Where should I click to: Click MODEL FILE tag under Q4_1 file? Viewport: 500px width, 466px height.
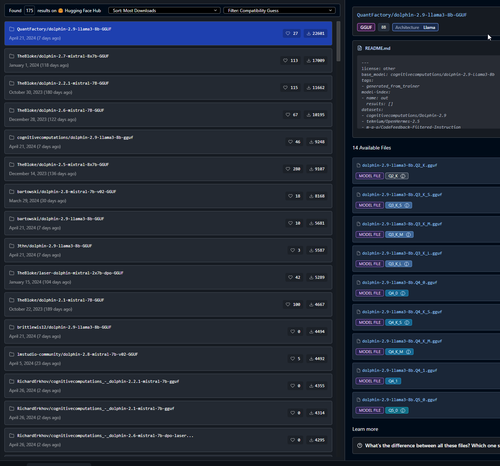point(370,381)
